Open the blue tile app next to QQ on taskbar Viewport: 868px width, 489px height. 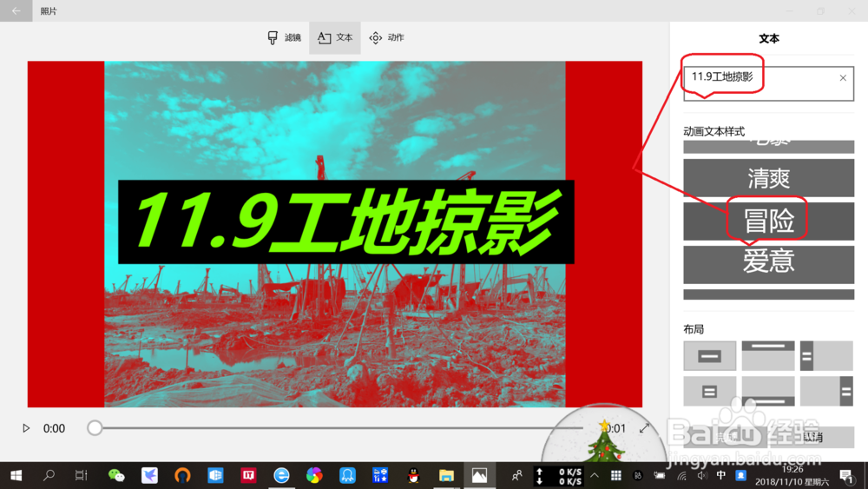coord(380,475)
